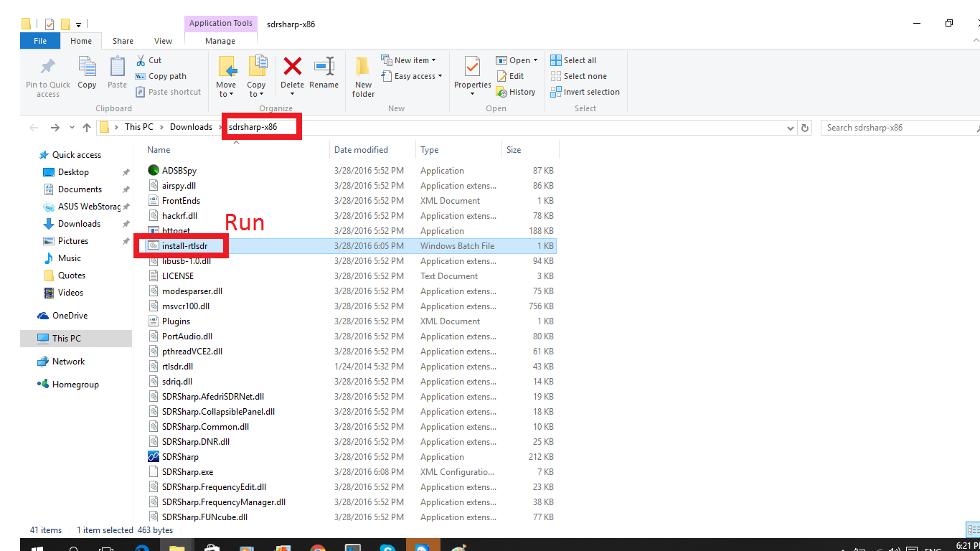Image resolution: width=980 pixels, height=551 pixels.
Task: Switch to the View ribbon tab
Action: click(163, 41)
